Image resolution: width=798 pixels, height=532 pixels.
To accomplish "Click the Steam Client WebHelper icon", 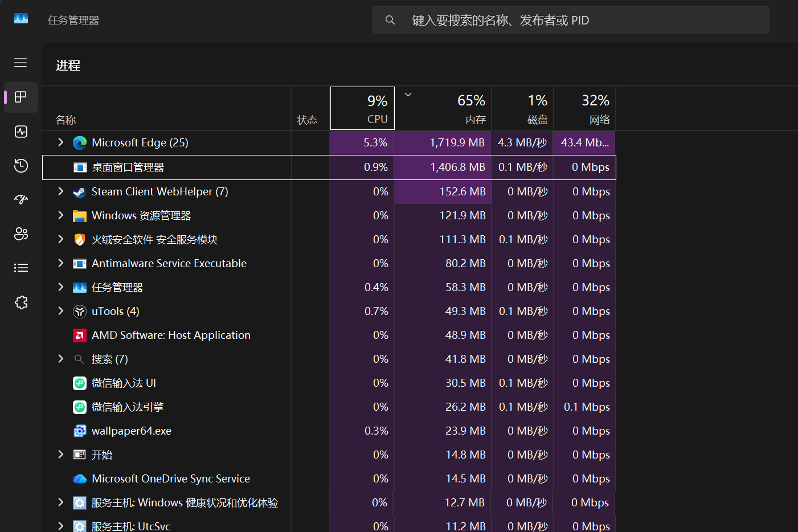I will pos(80,192).
